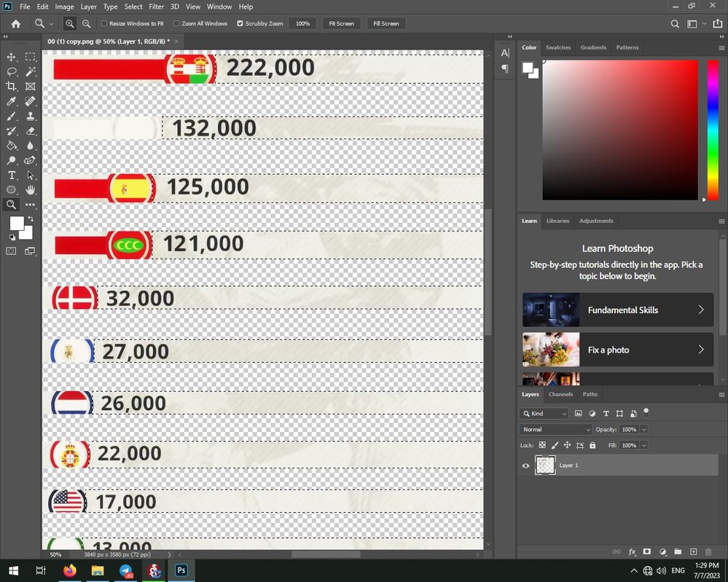Open the Filter menu
The image size is (728, 582).
(x=156, y=7)
